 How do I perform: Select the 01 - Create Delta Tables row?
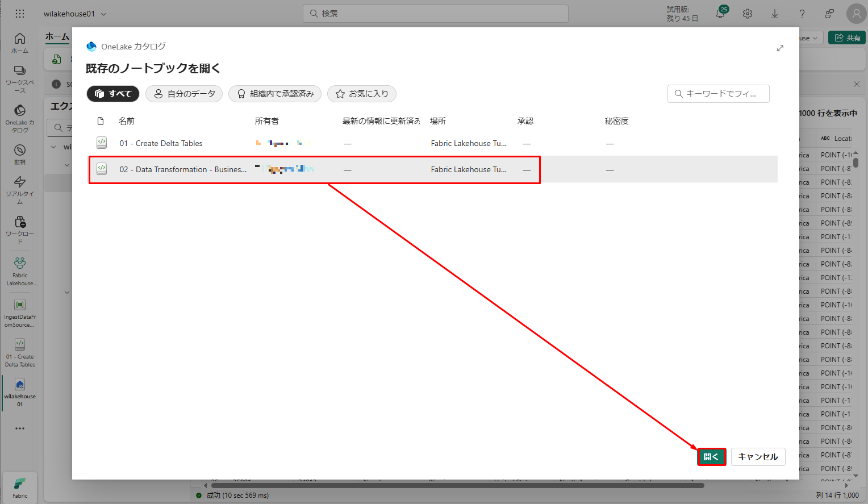(x=433, y=143)
